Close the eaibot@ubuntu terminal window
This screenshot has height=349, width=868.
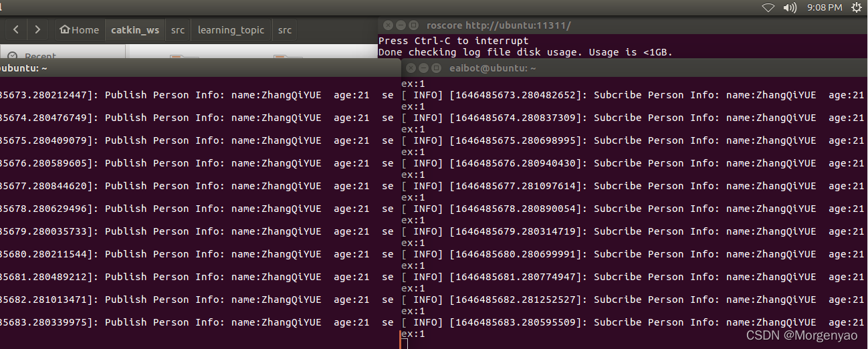coord(411,68)
